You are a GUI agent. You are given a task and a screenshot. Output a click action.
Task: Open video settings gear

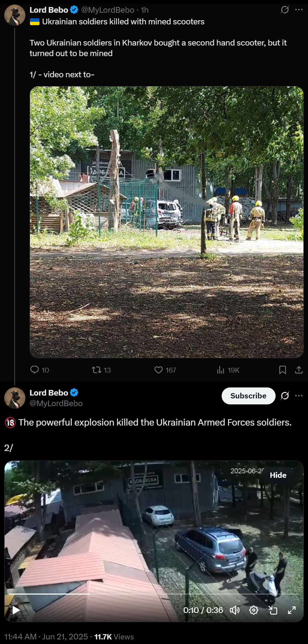254,610
